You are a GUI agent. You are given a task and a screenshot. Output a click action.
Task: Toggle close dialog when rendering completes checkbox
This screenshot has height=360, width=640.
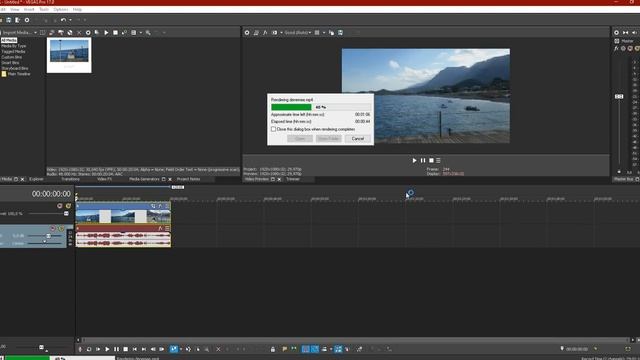click(273, 129)
